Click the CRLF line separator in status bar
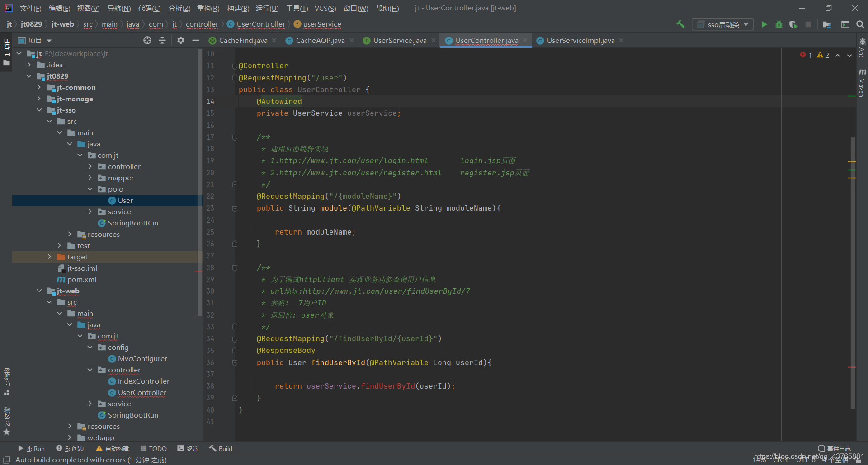This screenshot has width=868, height=465. coord(781,460)
